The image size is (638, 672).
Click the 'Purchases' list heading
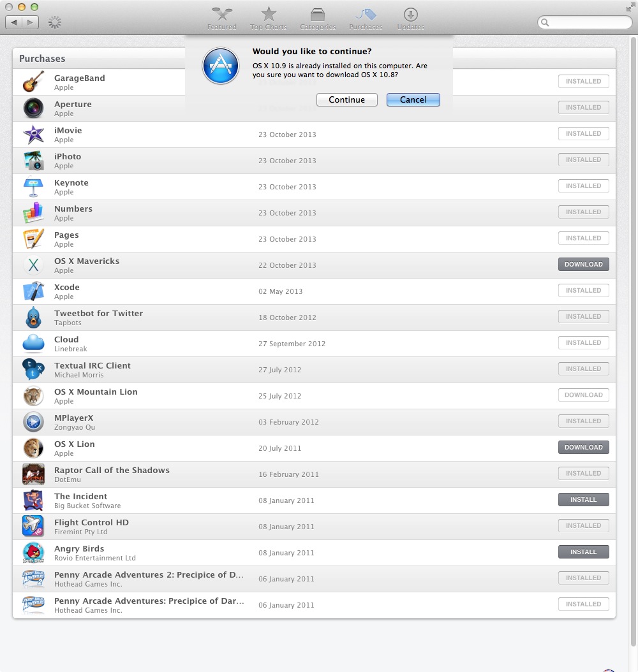(42, 58)
